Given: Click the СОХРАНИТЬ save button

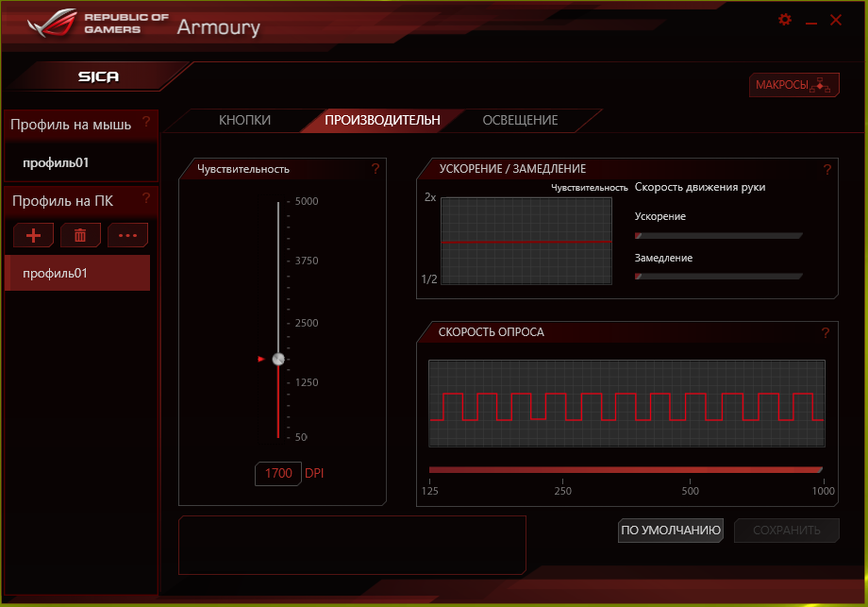Looking at the screenshot, I should tap(787, 531).
